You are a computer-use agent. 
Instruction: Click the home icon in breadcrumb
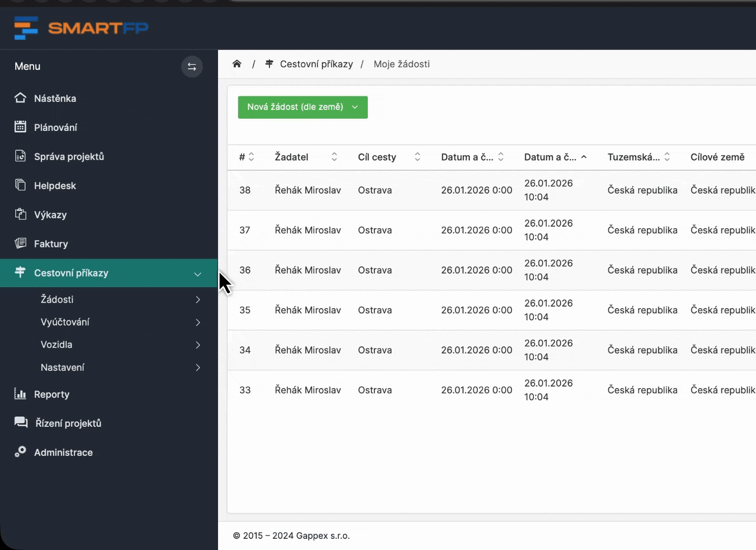(x=237, y=64)
